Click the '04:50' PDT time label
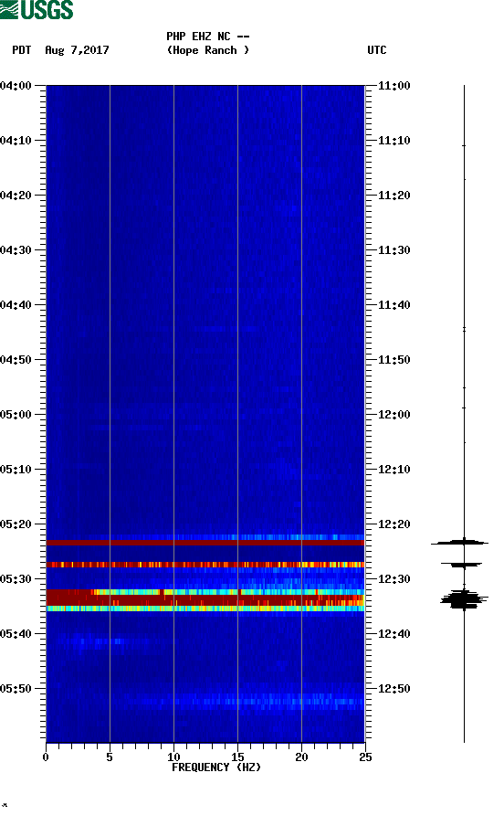Viewport: 504px width, 815px height. click(x=16, y=360)
